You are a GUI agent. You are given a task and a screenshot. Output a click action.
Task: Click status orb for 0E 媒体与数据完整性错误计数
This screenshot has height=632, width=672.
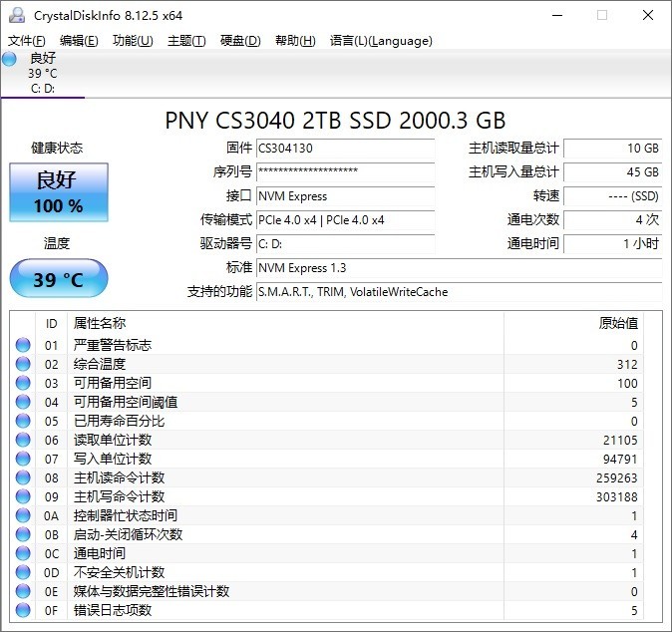(23, 591)
